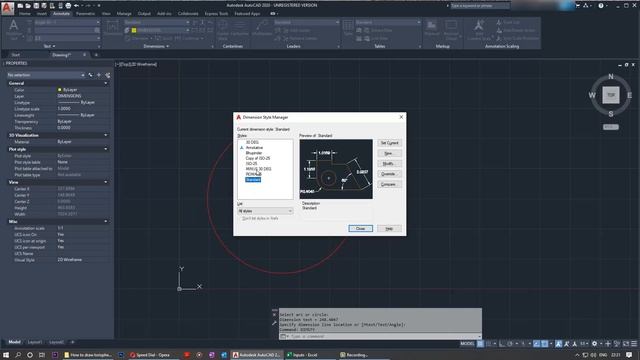The width and height of the screenshot is (640, 360).
Task: Click the New button in style manager
Action: tap(389, 153)
